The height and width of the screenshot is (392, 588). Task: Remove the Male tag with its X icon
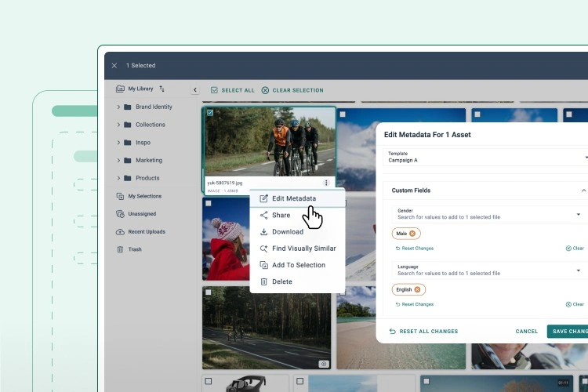pos(412,233)
